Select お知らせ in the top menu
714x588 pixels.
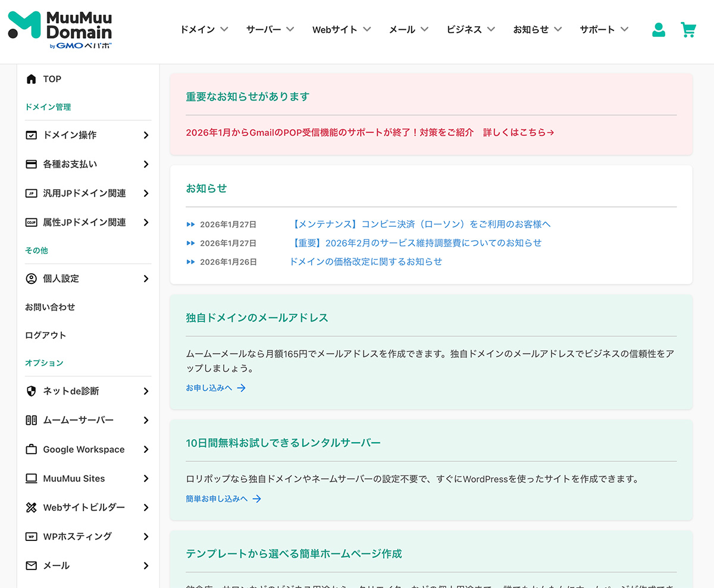pos(537,29)
